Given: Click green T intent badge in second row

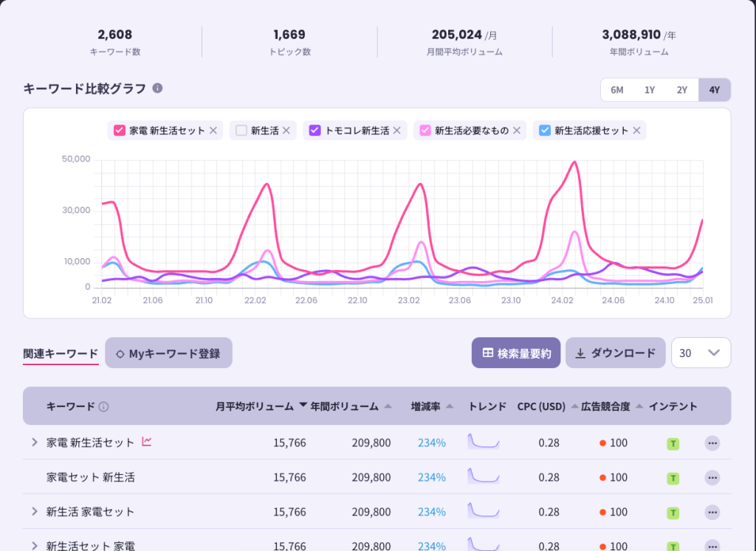Looking at the screenshot, I should [x=673, y=478].
